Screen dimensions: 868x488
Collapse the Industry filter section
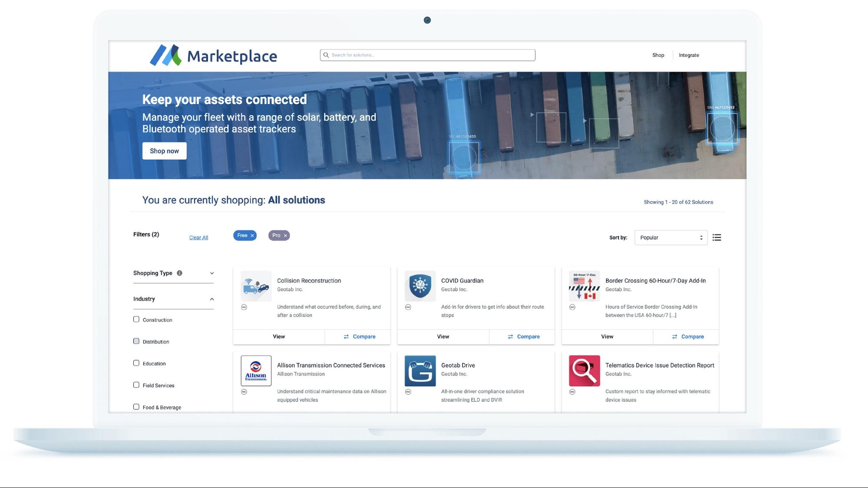pos(212,299)
